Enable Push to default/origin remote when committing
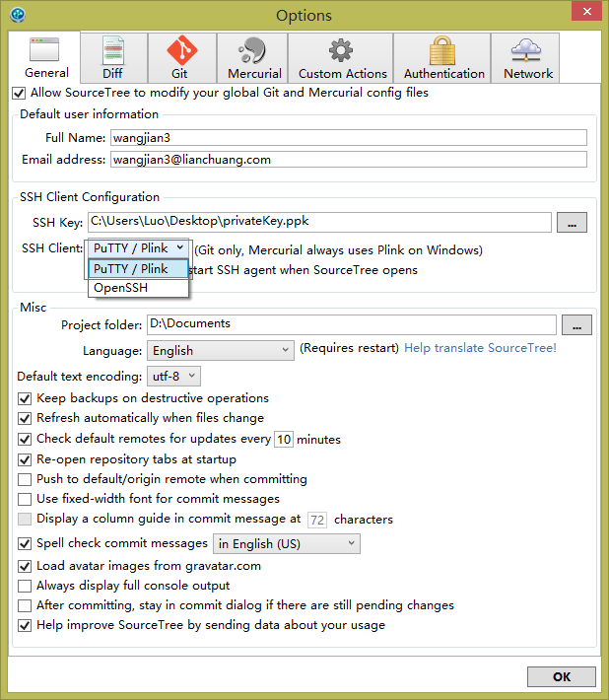 click(x=25, y=479)
